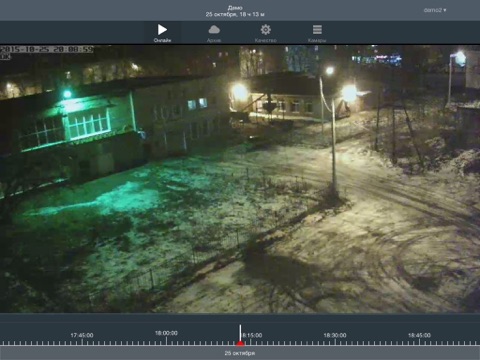
Task: Click the camera video feed
Action: tap(240, 179)
